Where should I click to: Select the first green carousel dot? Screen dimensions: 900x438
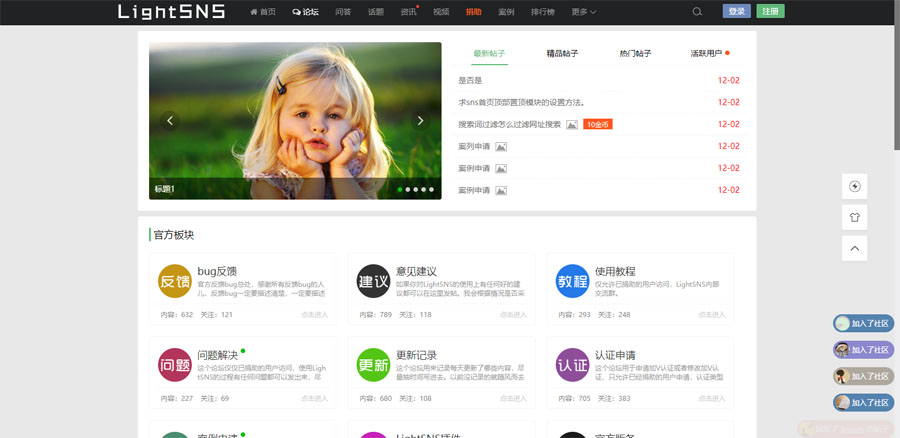click(x=400, y=189)
